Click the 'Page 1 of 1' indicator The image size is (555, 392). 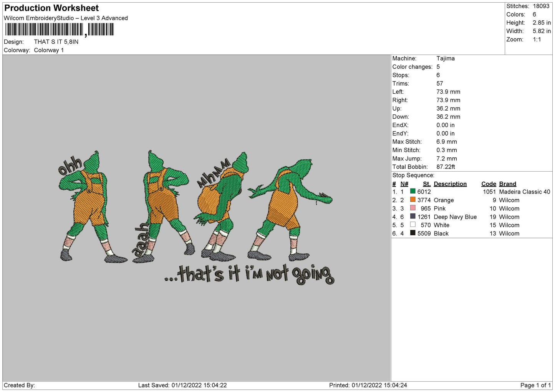(535, 385)
